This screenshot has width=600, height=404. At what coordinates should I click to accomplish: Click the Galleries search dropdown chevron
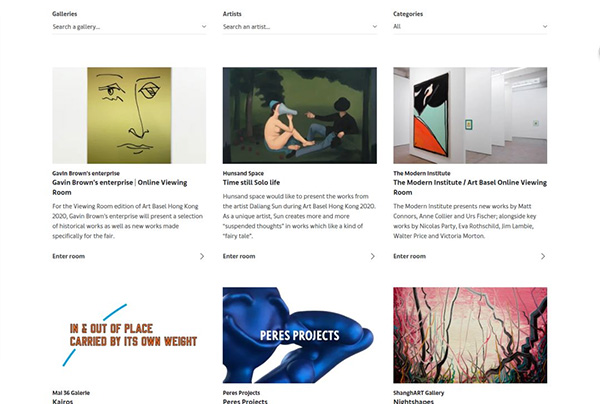point(203,27)
